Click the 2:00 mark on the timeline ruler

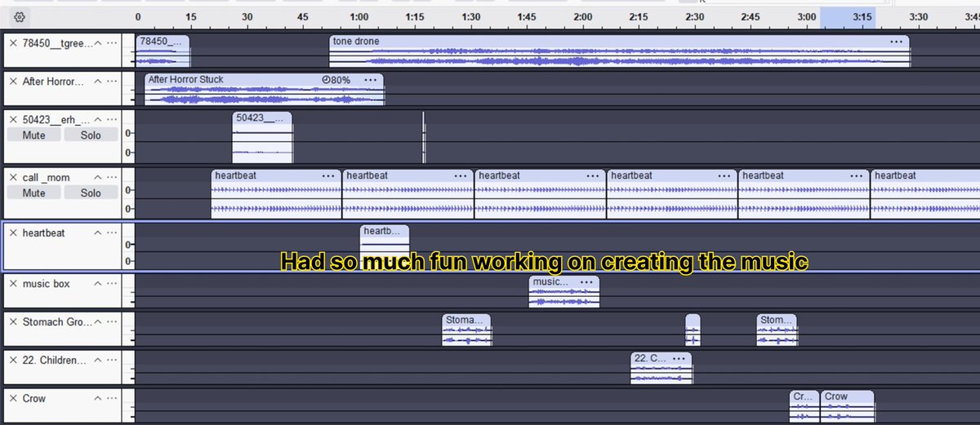[x=582, y=17]
